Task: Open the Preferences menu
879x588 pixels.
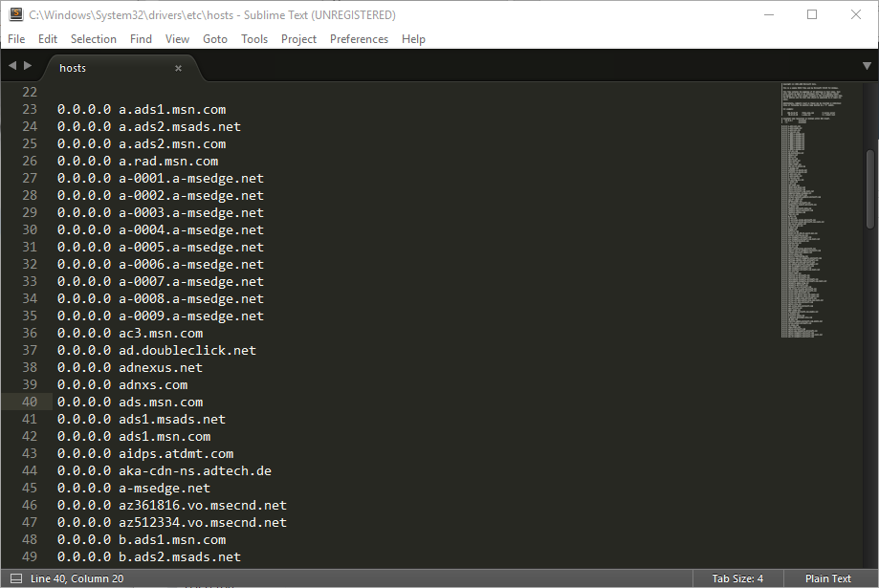Action: [359, 39]
